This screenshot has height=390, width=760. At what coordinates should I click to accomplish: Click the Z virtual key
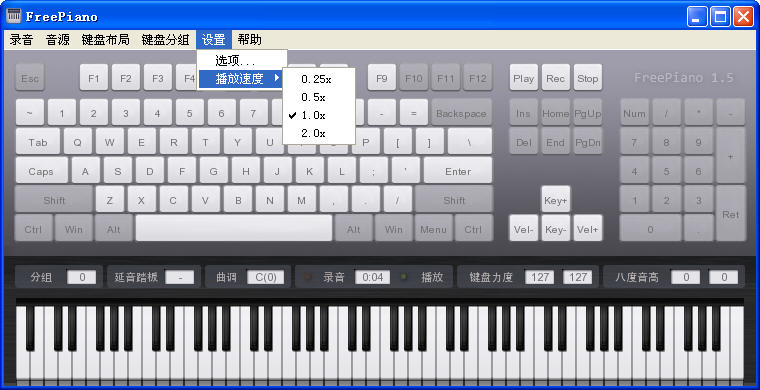pos(110,200)
